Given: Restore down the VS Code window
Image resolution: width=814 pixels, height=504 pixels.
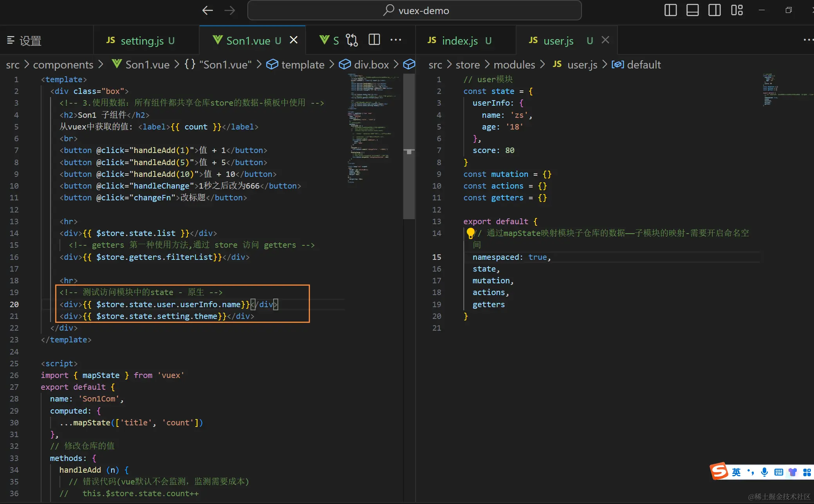Looking at the screenshot, I should coord(789,10).
